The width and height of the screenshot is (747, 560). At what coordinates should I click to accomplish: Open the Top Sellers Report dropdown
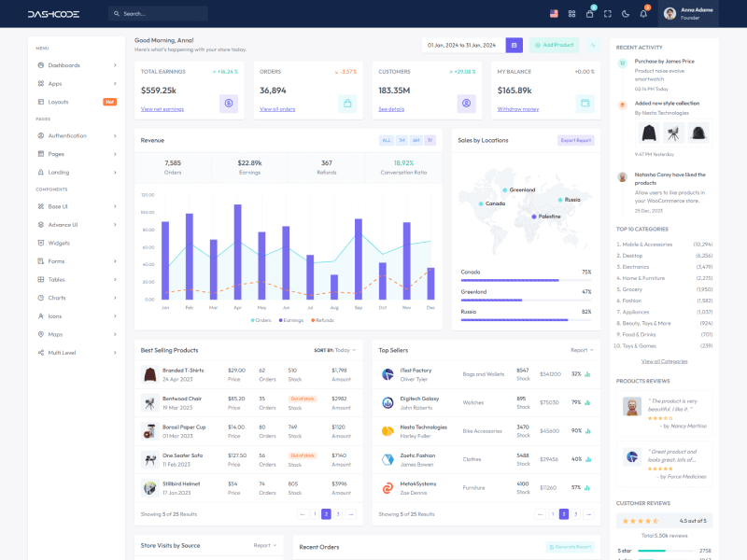tap(582, 350)
